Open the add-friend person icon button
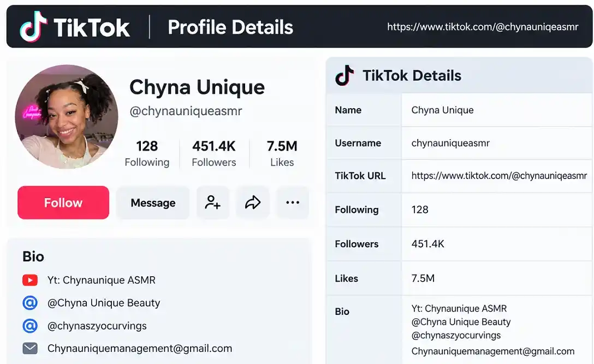Screen dimensions: 594x364 pyautogui.click(x=213, y=202)
